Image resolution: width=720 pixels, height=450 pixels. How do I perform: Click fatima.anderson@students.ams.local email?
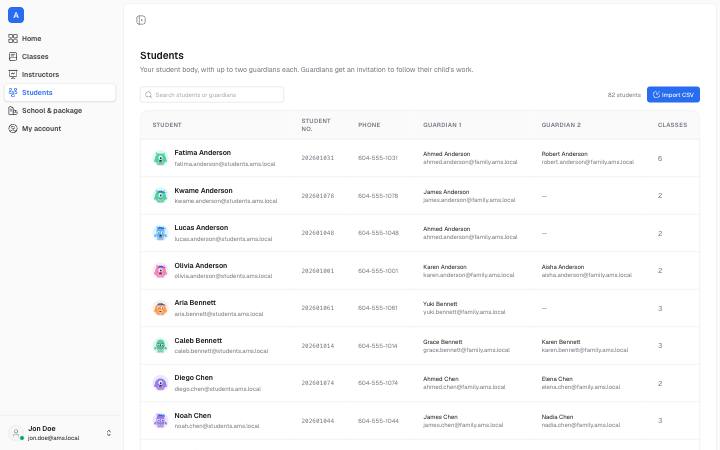[225, 164]
